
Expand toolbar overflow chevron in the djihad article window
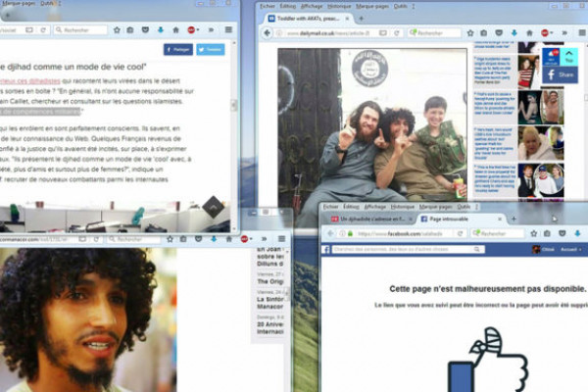pyautogui.click(x=213, y=30)
